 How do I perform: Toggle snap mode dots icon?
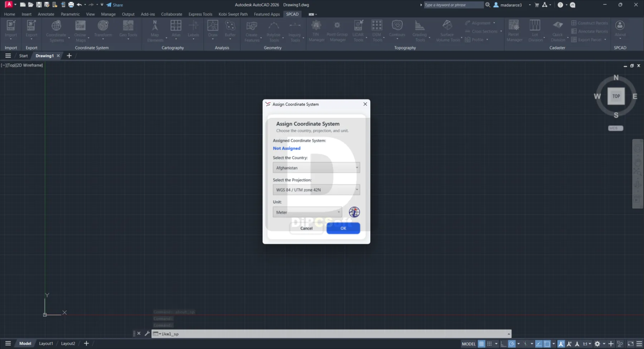click(x=489, y=344)
